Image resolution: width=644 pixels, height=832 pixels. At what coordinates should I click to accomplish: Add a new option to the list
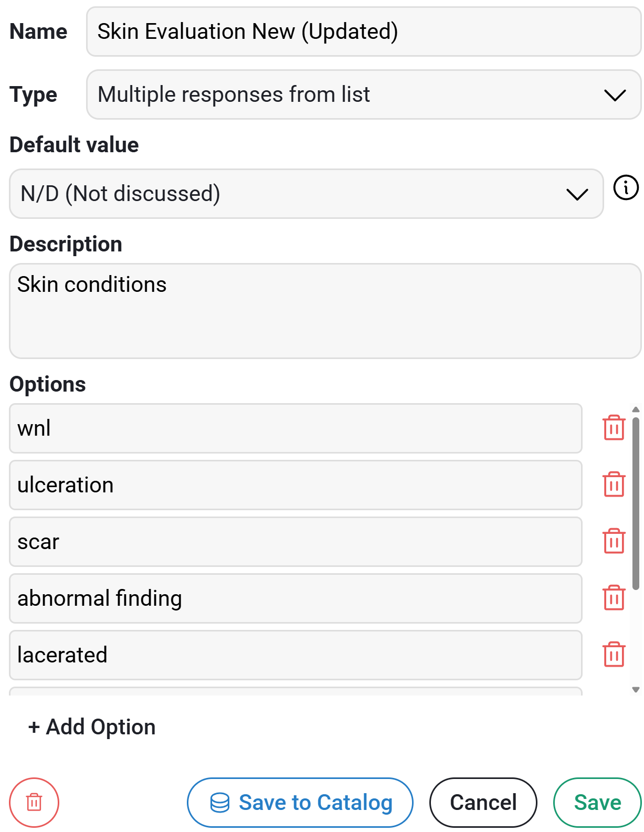92,727
